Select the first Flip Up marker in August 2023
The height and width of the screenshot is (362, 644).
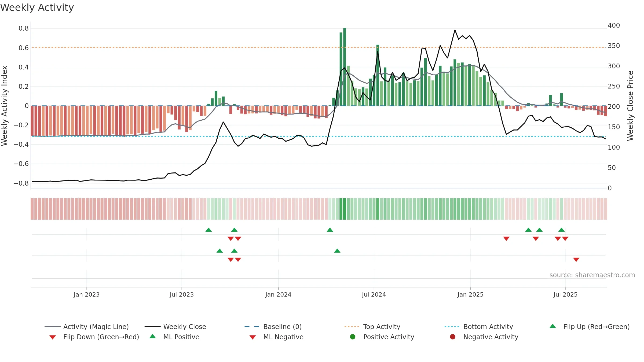(208, 230)
